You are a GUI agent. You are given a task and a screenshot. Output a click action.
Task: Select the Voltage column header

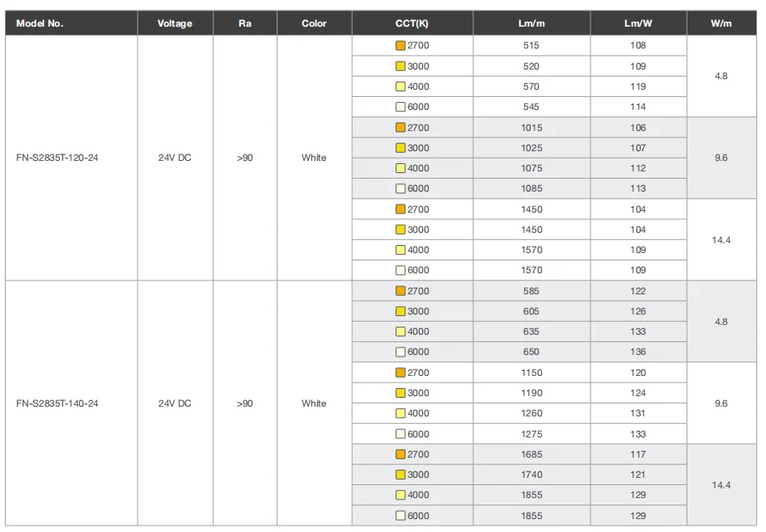tap(175, 23)
